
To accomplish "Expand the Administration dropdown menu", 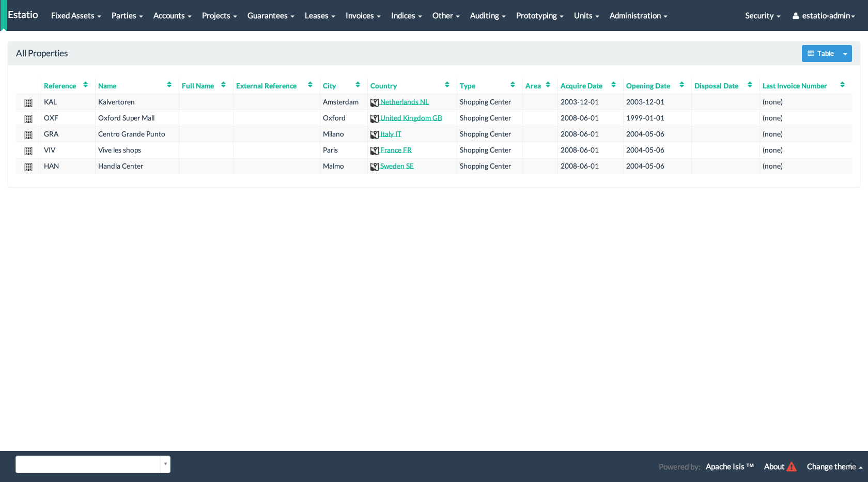I will (x=638, y=16).
